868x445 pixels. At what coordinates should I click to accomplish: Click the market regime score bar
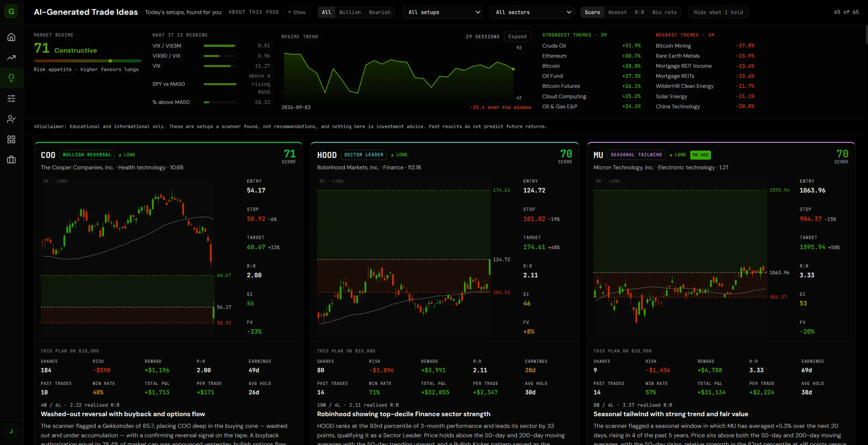87,61
